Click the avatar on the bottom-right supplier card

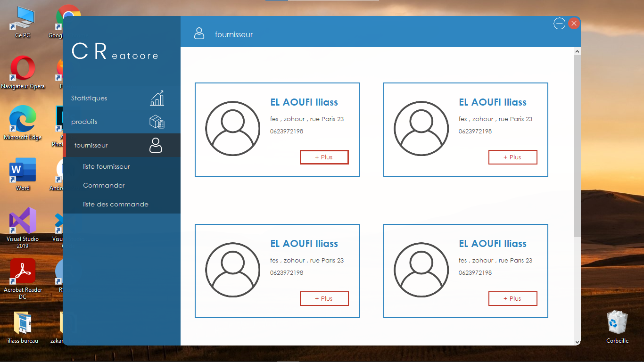[x=421, y=270]
